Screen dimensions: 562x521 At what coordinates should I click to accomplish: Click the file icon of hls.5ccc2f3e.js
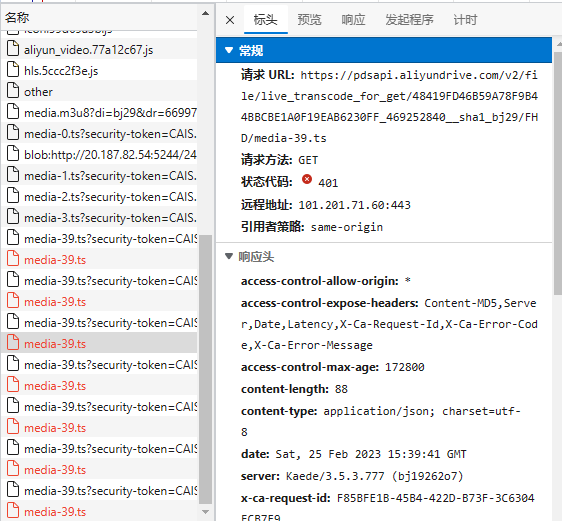[13, 69]
